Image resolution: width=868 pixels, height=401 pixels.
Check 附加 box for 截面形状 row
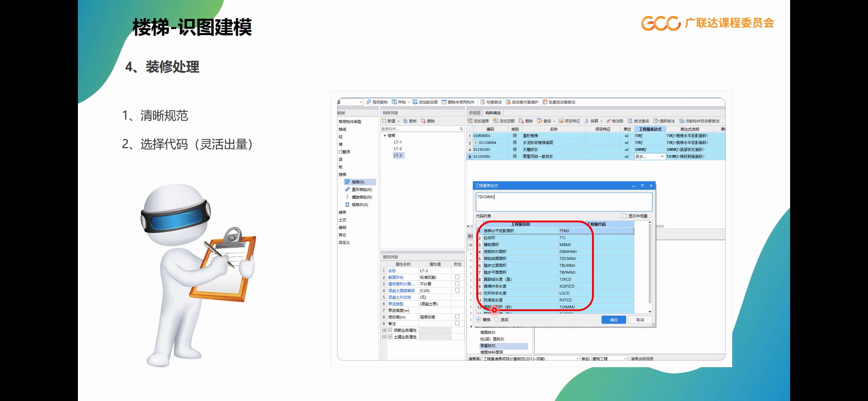coord(457,277)
